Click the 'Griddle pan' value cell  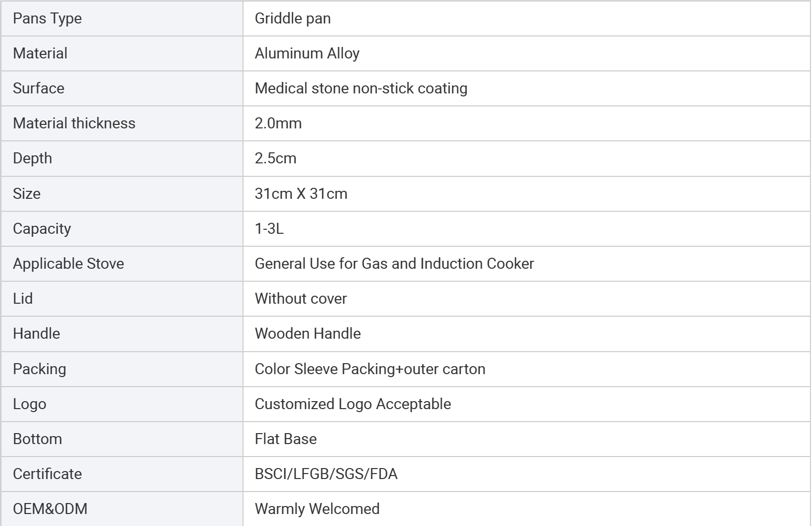pyautogui.click(x=526, y=18)
